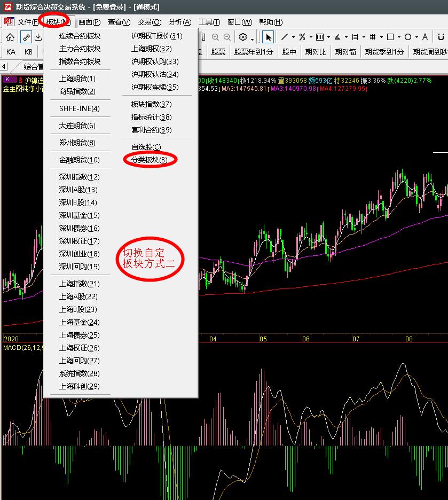
Task: Select the ruler measuring tool icon
Action: click(26, 37)
